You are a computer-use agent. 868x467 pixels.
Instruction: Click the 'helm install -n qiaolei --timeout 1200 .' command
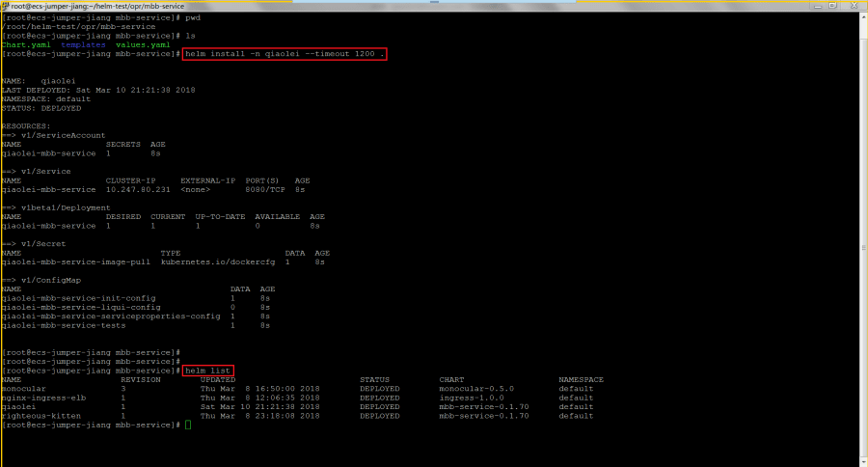point(285,54)
